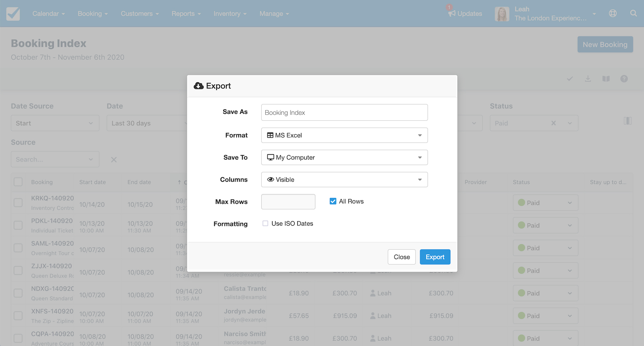Open the Paid status dropdown for PDKL-140920

[x=545, y=225]
